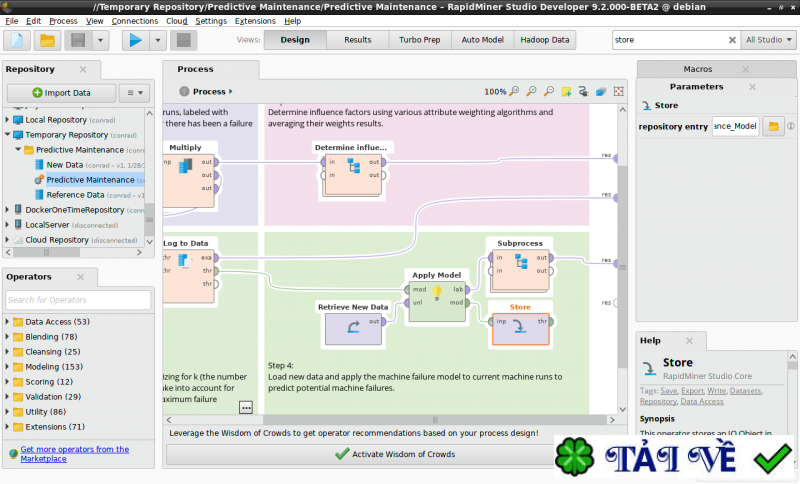Viewport: 800px width, 484px height.
Task: Switch to the Results view
Action: 358,40
